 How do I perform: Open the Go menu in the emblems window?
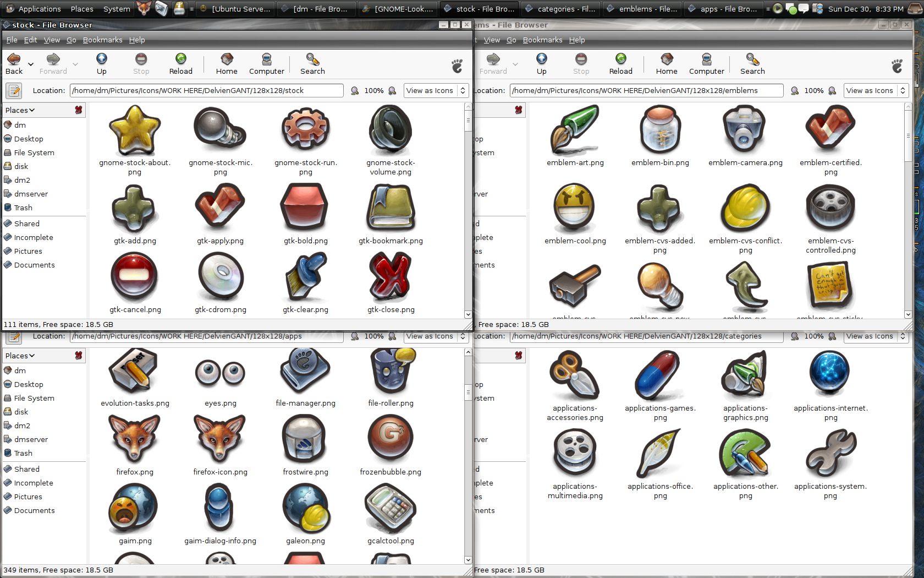tap(512, 40)
